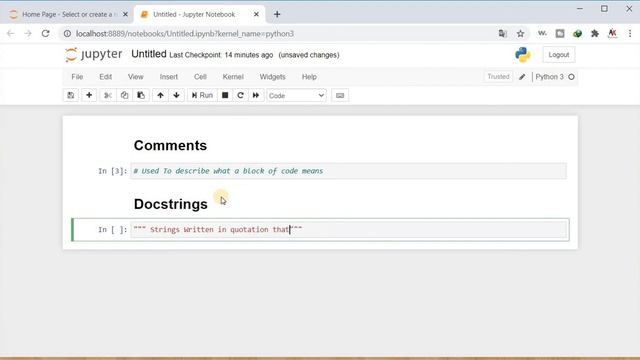Image resolution: width=640 pixels, height=360 pixels.
Task: Click the translate page icon
Action: point(503,34)
